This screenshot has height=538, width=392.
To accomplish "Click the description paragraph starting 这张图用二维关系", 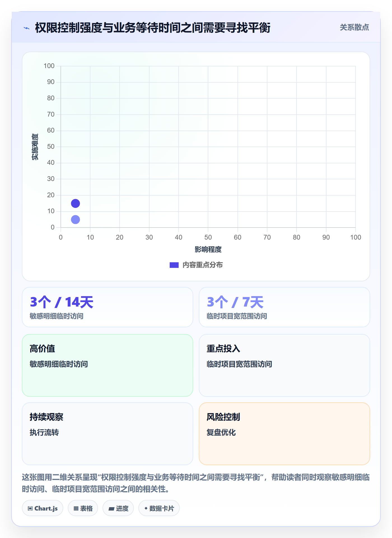I will pyautogui.click(x=196, y=483).
